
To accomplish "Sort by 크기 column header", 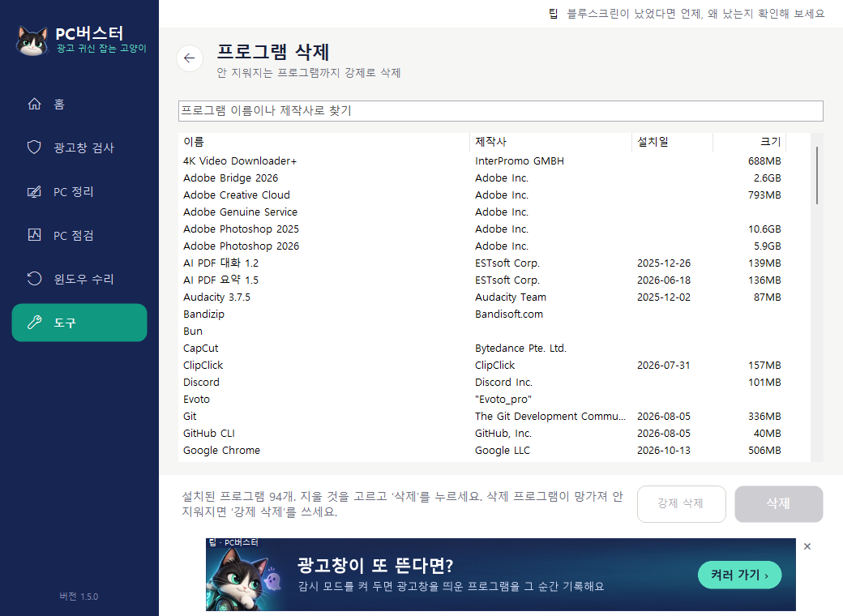I will [750, 142].
